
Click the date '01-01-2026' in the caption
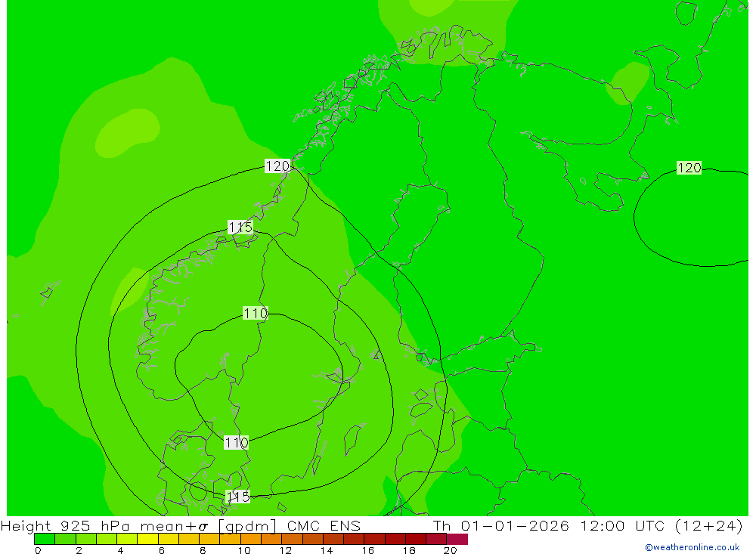tap(515, 525)
